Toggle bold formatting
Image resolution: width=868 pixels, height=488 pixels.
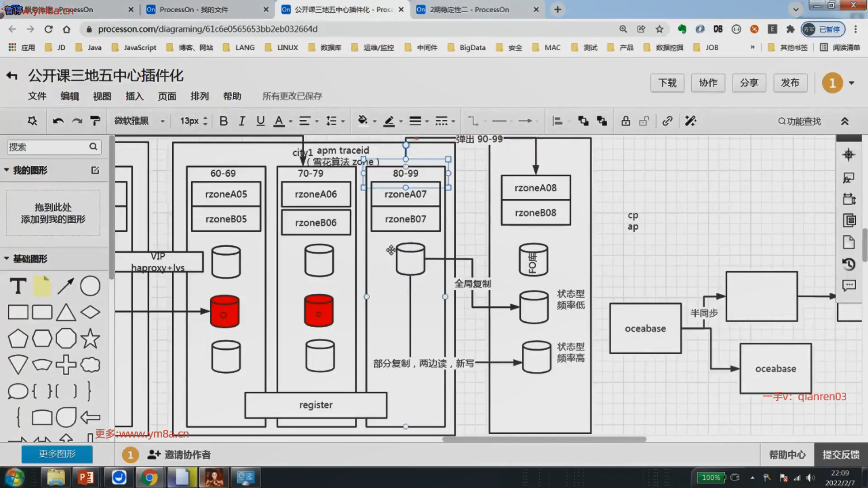tap(223, 121)
